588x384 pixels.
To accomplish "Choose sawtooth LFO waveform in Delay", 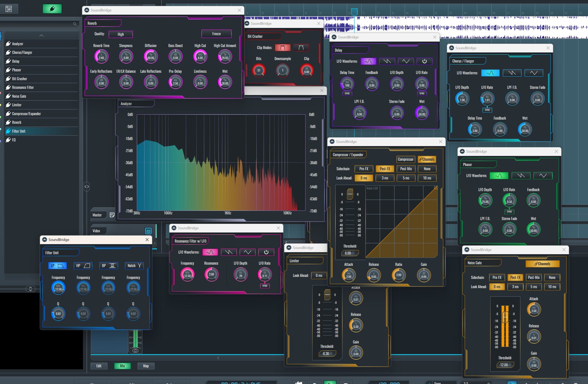I will point(387,61).
